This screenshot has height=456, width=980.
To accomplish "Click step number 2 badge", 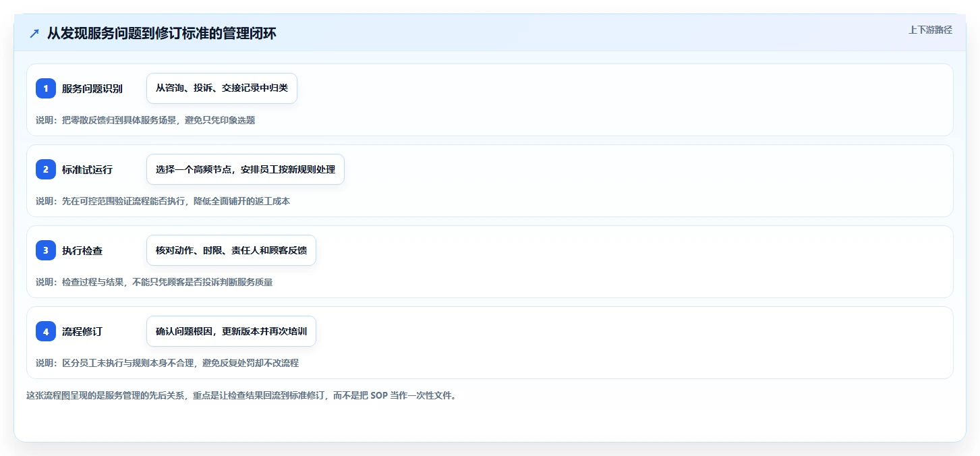I will pos(46,169).
